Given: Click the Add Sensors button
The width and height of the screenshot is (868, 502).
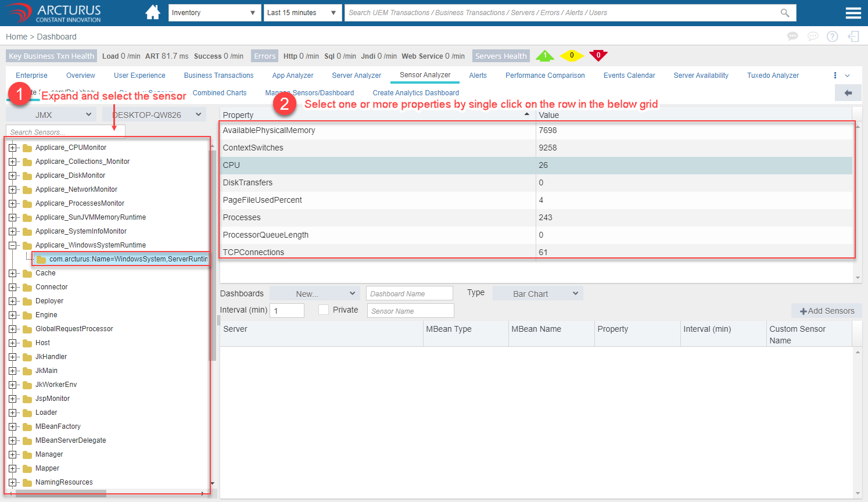Looking at the screenshot, I should pos(827,311).
